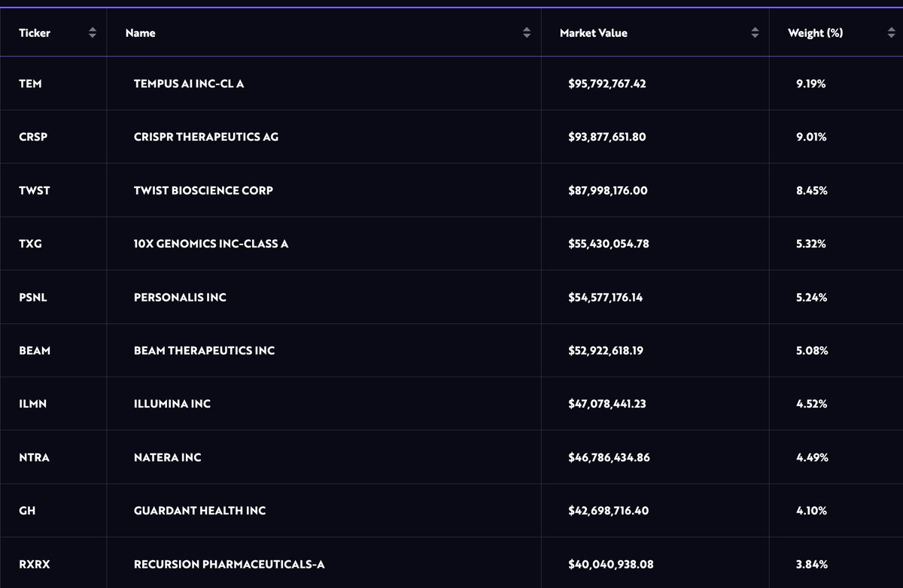Open 10X Genomics Inc-Class A
The width and height of the screenshot is (903, 588).
tap(211, 244)
